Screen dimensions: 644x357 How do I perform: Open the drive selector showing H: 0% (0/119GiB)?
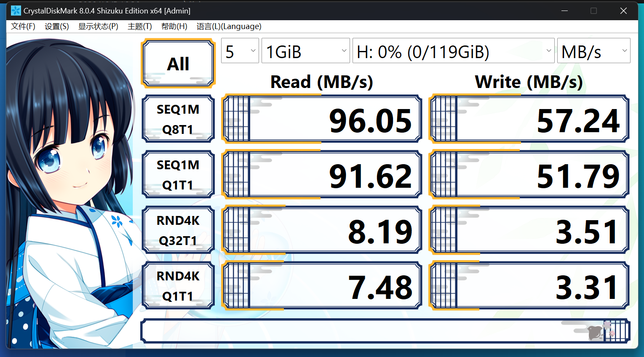(454, 51)
